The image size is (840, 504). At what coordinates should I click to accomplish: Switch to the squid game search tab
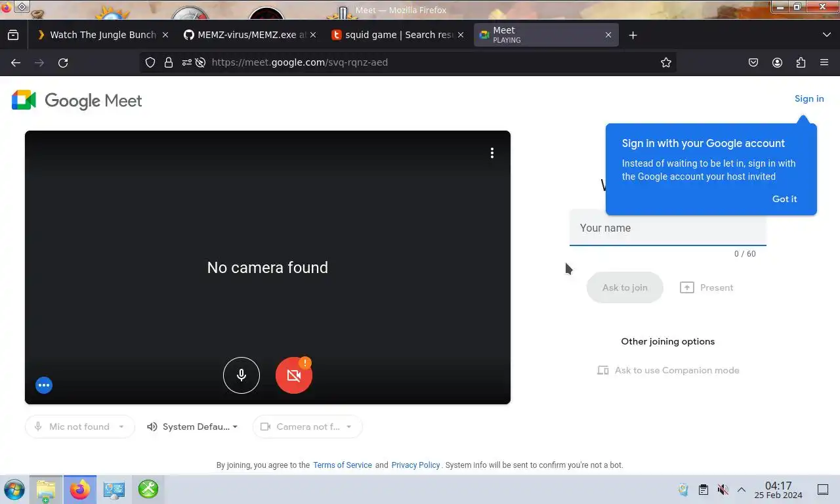click(392, 35)
